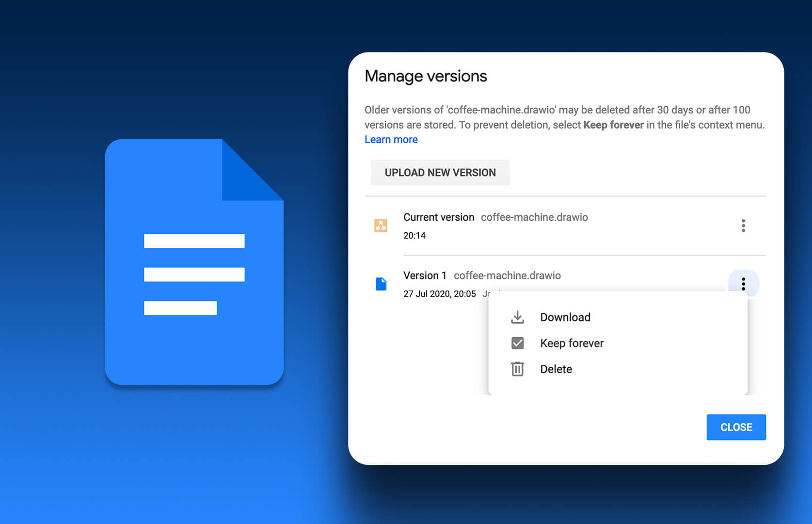
Task: Click the orange draw.io file icon
Action: [381, 226]
